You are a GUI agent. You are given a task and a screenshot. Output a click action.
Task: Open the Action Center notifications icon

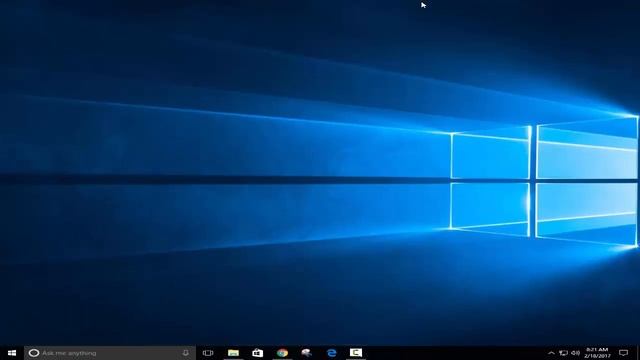click(623, 353)
